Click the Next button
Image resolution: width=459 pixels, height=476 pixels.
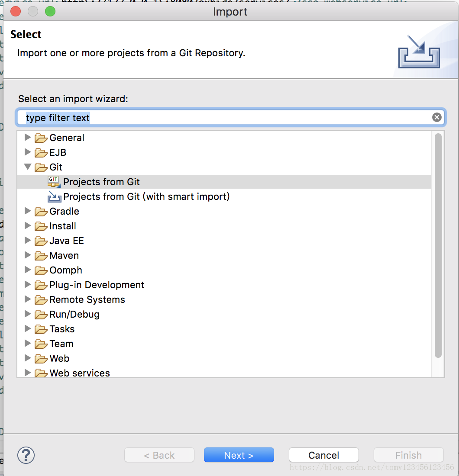point(239,455)
